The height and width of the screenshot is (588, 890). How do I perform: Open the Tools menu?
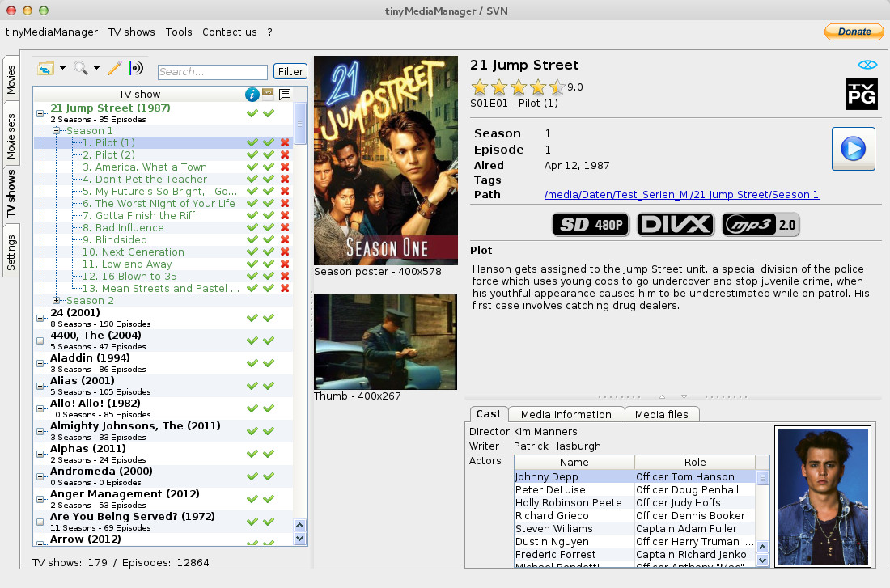coord(179,32)
